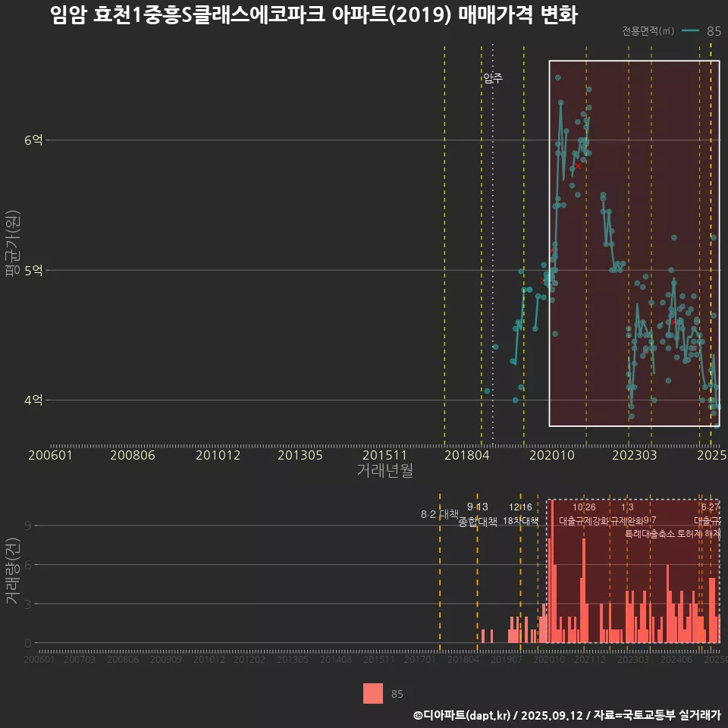The height and width of the screenshot is (728, 728).
Task: Click the 입주 annotation label
Action: [493, 77]
